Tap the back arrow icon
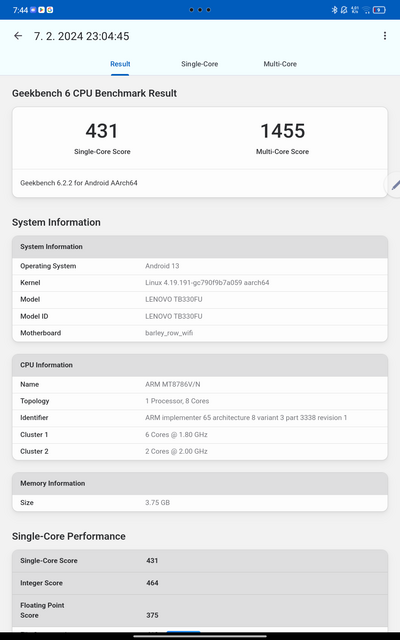The width and height of the screenshot is (400, 640). [18, 36]
